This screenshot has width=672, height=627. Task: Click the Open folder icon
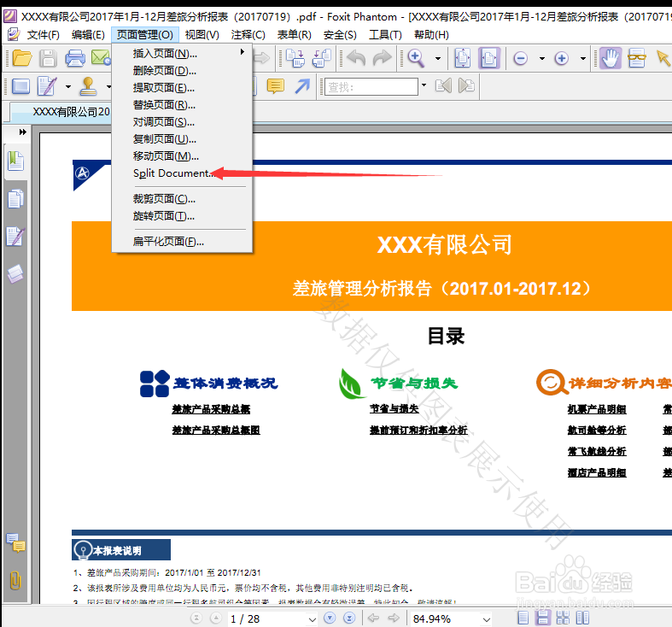(x=22, y=58)
